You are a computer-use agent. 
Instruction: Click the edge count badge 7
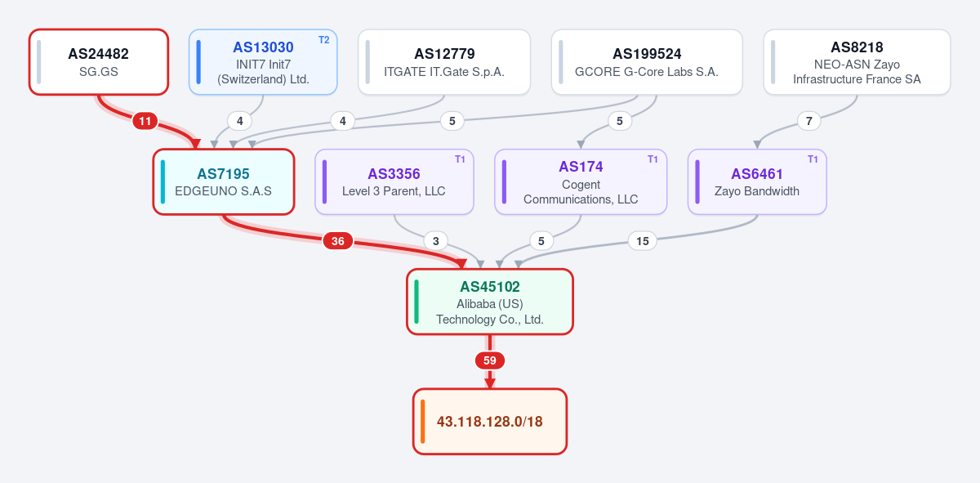(x=808, y=121)
